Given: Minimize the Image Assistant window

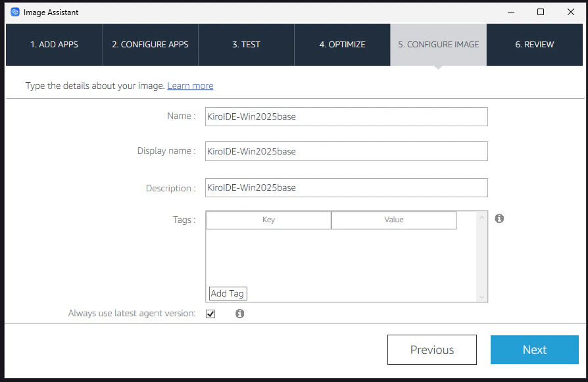Looking at the screenshot, I should (511, 12).
